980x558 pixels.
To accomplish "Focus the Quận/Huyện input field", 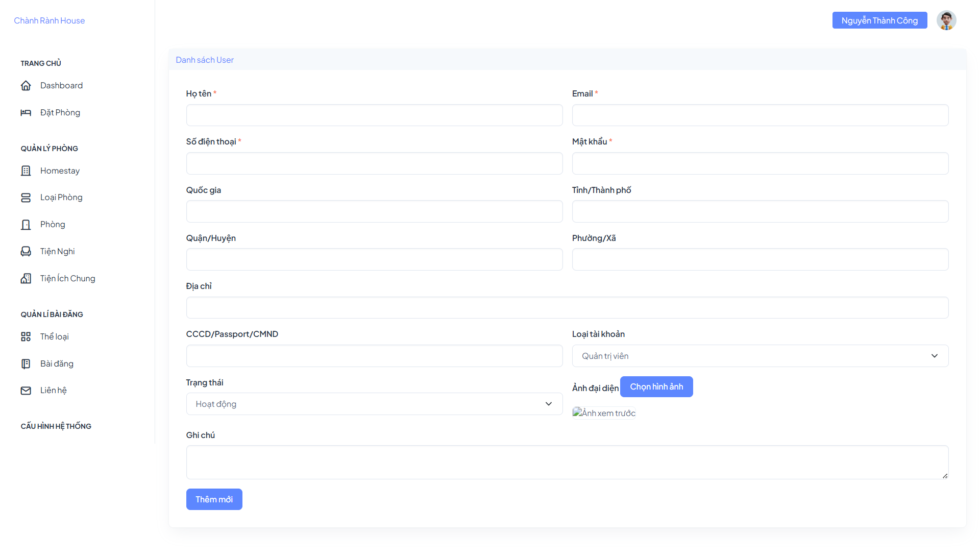I will click(374, 259).
